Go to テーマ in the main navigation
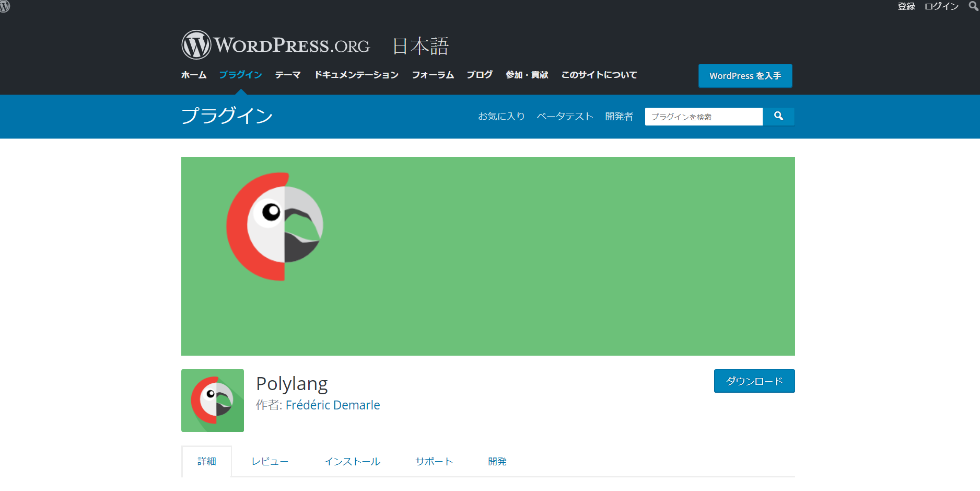 (x=288, y=75)
